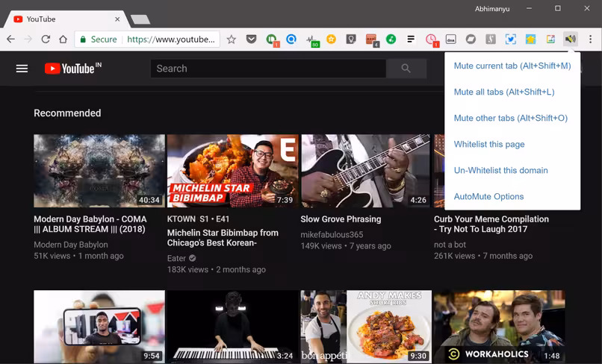602x364 pixels.
Task: Open the Workaholics 1:48 thumbnail
Action: [499, 327]
